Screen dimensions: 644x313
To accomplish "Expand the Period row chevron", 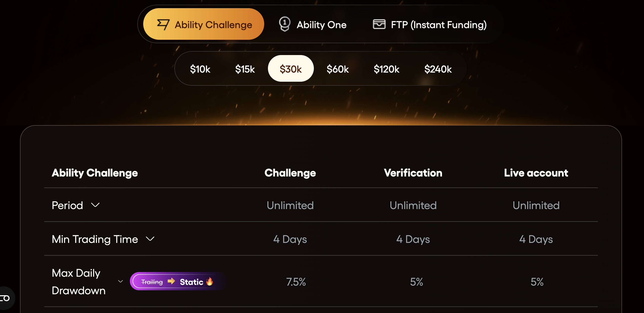I will tap(95, 205).
